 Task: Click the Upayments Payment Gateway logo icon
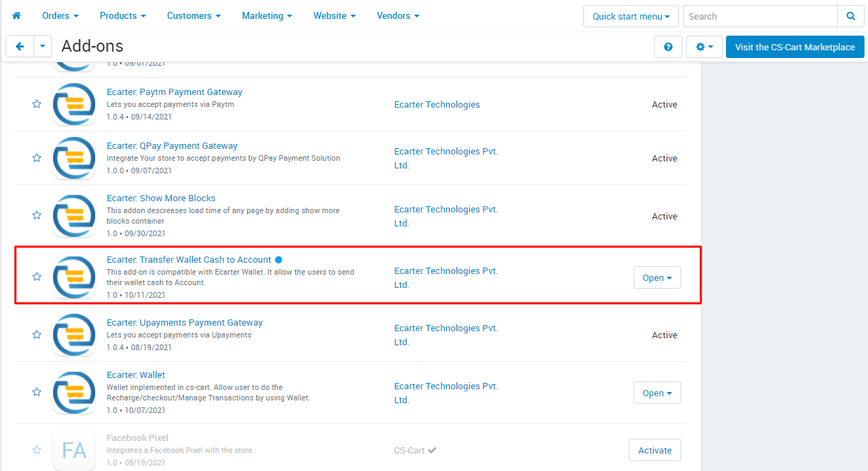coord(74,335)
